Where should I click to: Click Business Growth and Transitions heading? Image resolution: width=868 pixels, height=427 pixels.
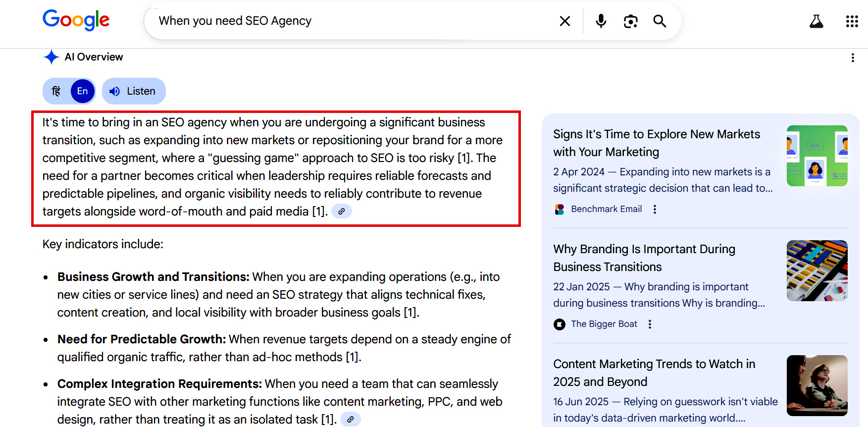pyautogui.click(x=153, y=277)
